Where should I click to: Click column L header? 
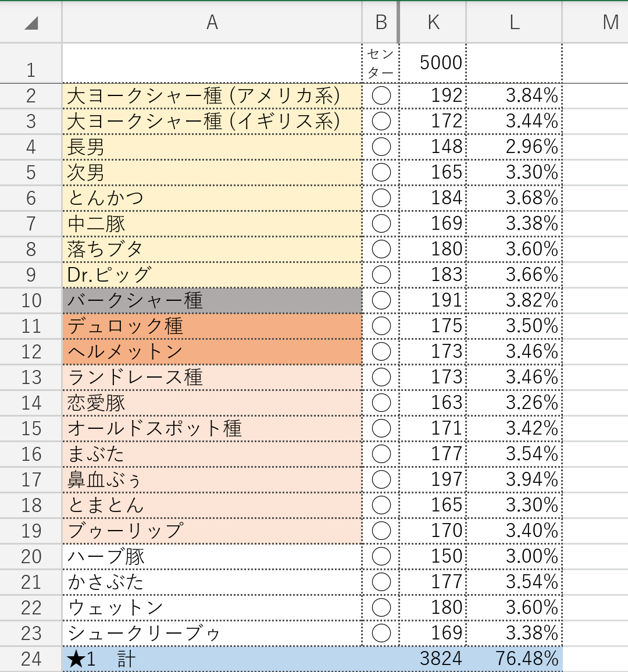click(x=514, y=23)
